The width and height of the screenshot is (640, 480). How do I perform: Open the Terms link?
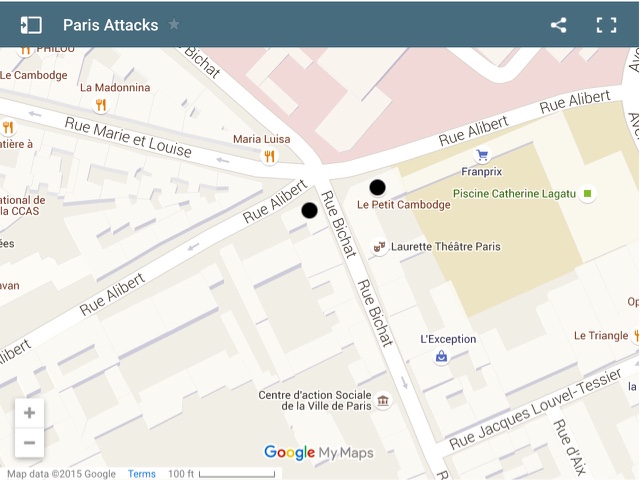142,473
